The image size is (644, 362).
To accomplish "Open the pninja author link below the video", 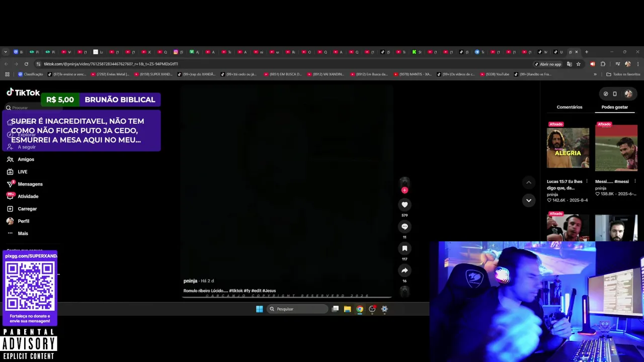I will point(190,281).
